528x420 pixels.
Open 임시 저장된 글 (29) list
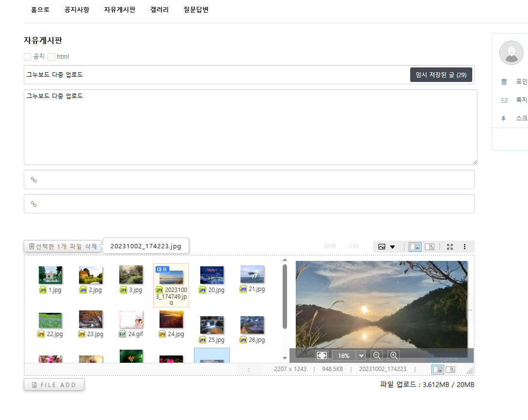click(x=441, y=75)
